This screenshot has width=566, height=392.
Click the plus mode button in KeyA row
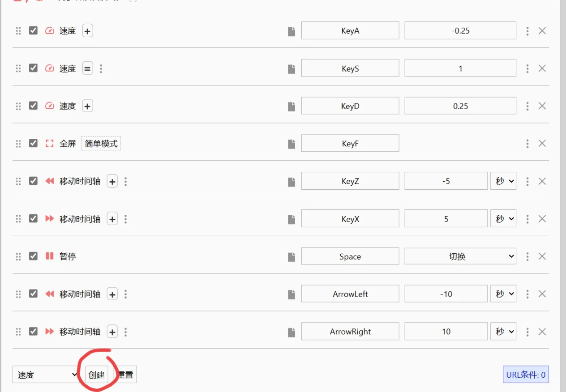(88, 31)
